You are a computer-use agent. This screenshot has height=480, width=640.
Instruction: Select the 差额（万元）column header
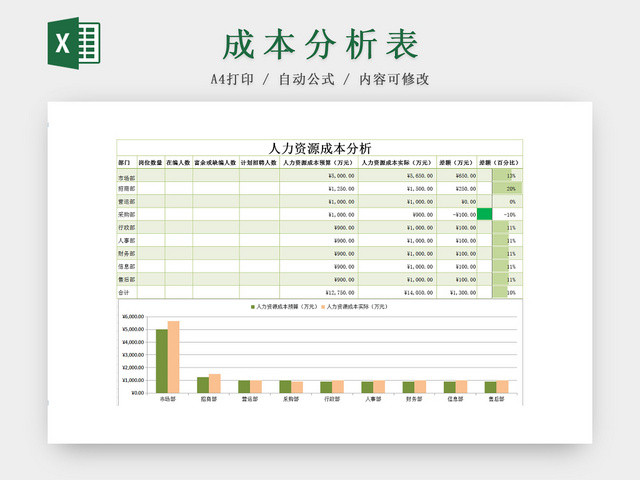(x=456, y=162)
